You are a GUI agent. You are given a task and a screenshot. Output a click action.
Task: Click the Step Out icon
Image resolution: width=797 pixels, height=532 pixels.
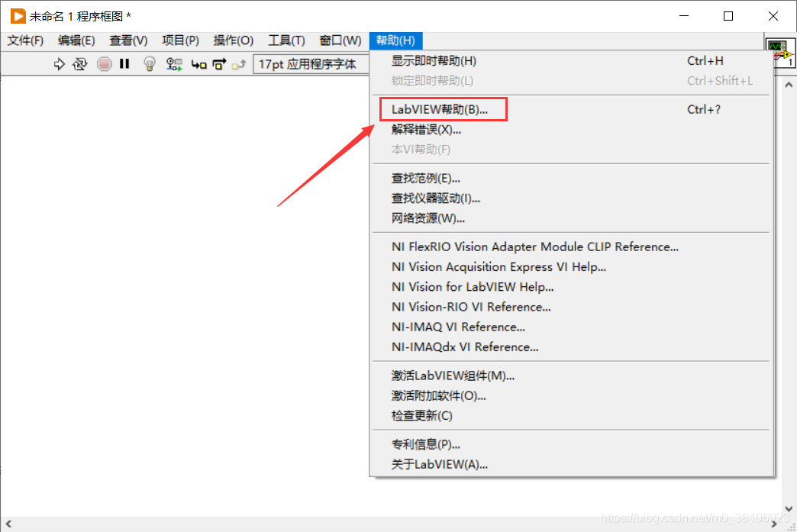point(239,65)
